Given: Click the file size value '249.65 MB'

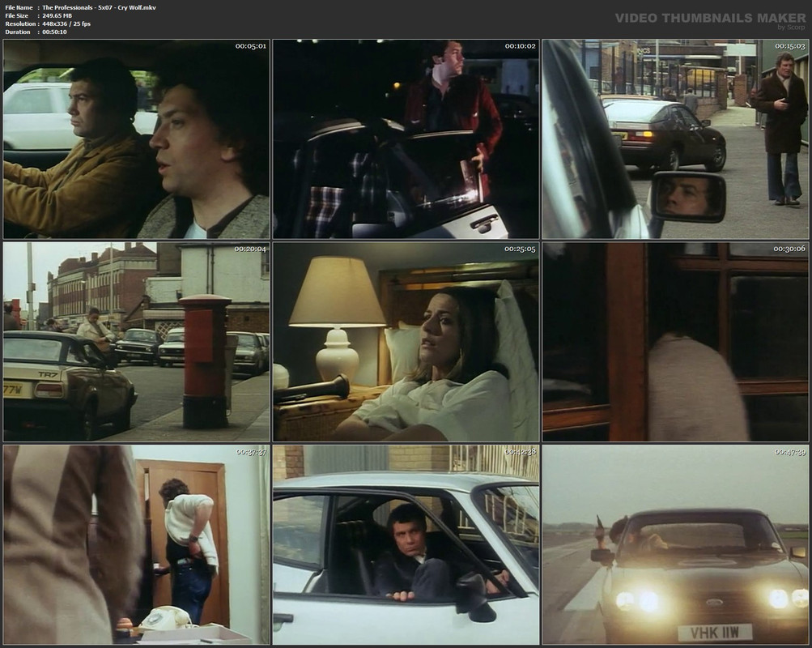Looking at the screenshot, I should [x=57, y=16].
